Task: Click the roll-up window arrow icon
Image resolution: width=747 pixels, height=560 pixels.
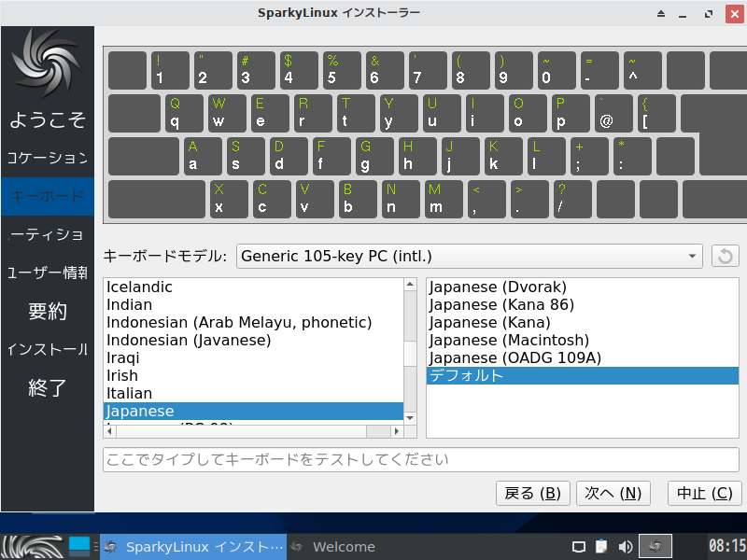Action: [x=661, y=13]
